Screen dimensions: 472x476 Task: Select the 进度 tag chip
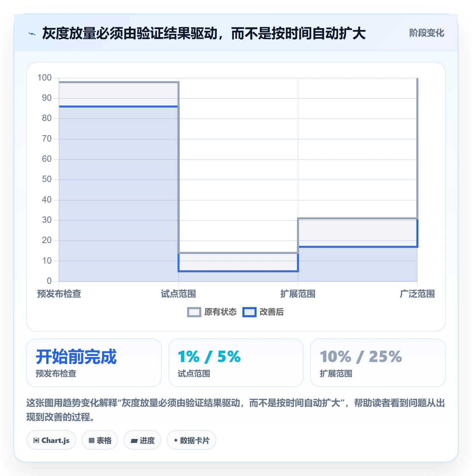pyautogui.click(x=142, y=440)
